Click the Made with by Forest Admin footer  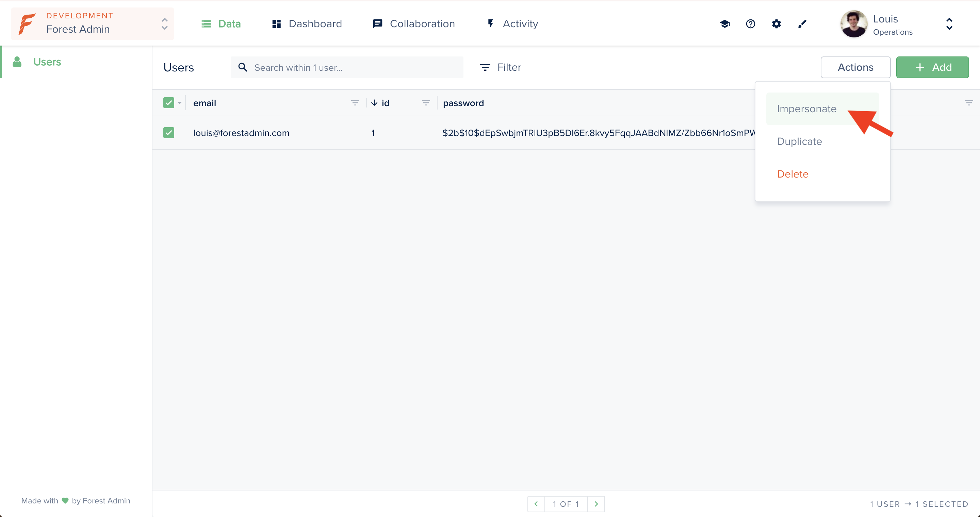tap(76, 501)
